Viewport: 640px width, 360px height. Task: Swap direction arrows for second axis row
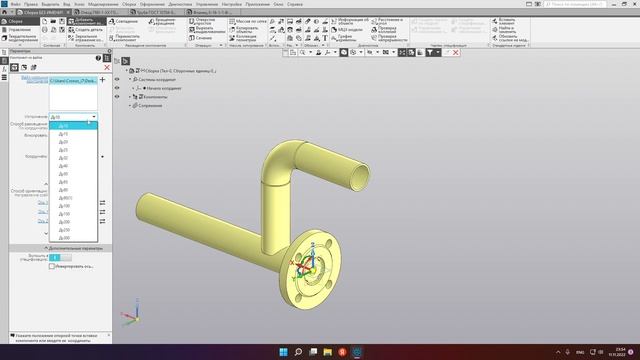102,212
